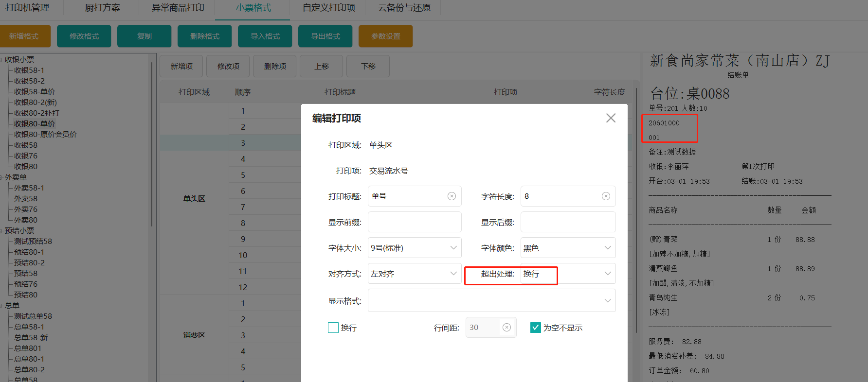The height and width of the screenshot is (382, 868).
Task: Open the 显示格式 dropdown
Action: click(491, 300)
